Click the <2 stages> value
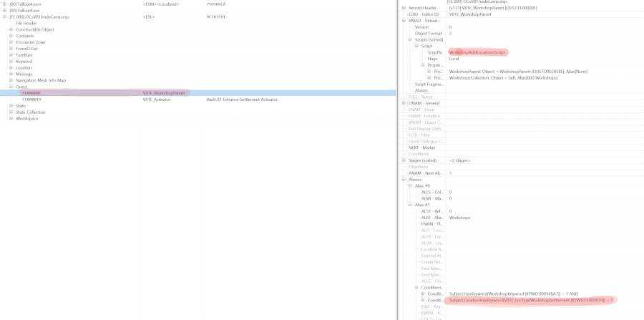The image size is (644, 320). coord(459,160)
